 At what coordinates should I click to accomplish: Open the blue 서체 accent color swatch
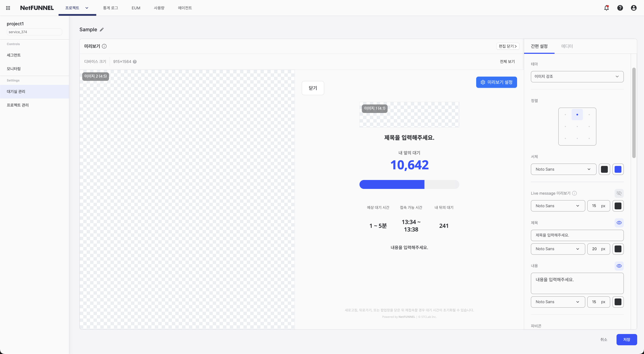(x=618, y=169)
